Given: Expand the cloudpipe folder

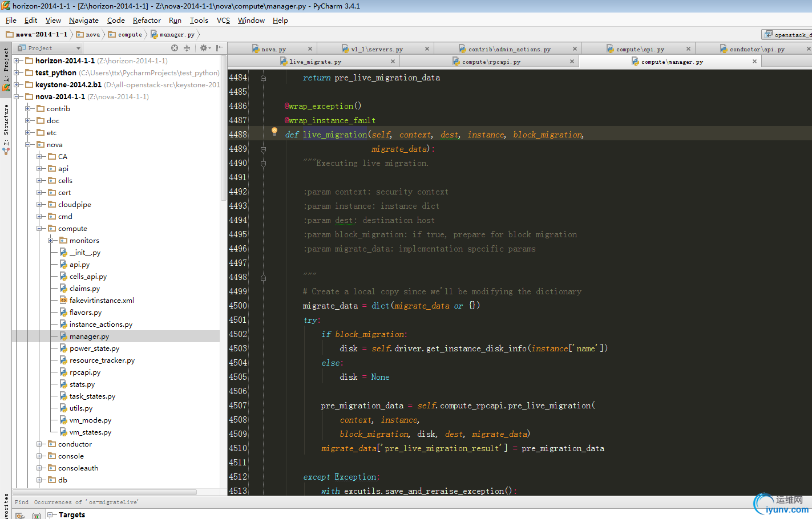Looking at the screenshot, I should tap(39, 204).
